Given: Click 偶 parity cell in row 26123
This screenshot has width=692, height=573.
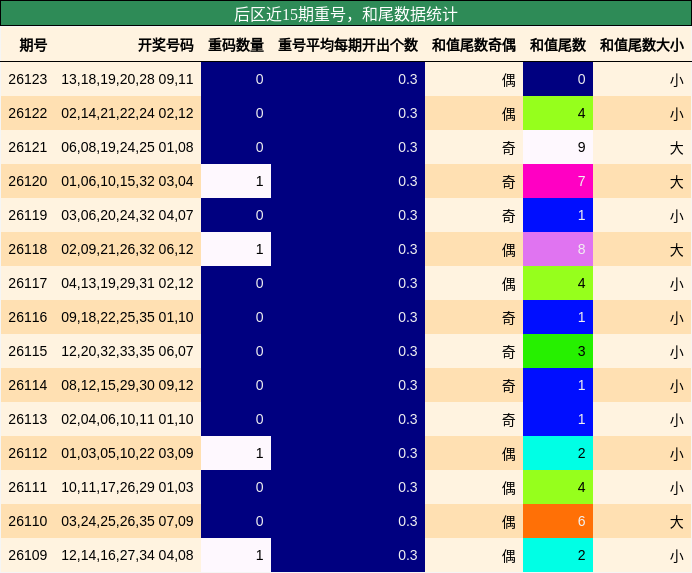Looking at the screenshot, I should click(x=474, y=79).
